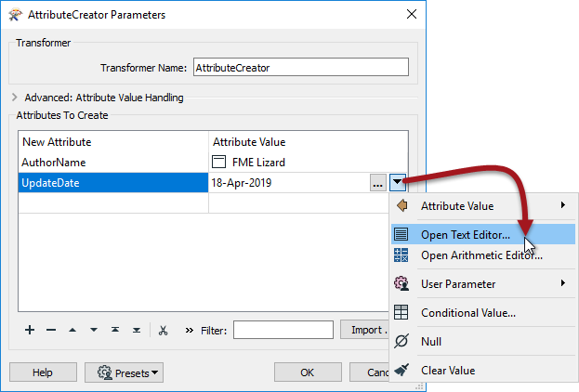The width and height of the screenshot is (579, 392).
Task: Show more toolbar options double chevron
Action: pyautogui.click(x=189, y=330)
